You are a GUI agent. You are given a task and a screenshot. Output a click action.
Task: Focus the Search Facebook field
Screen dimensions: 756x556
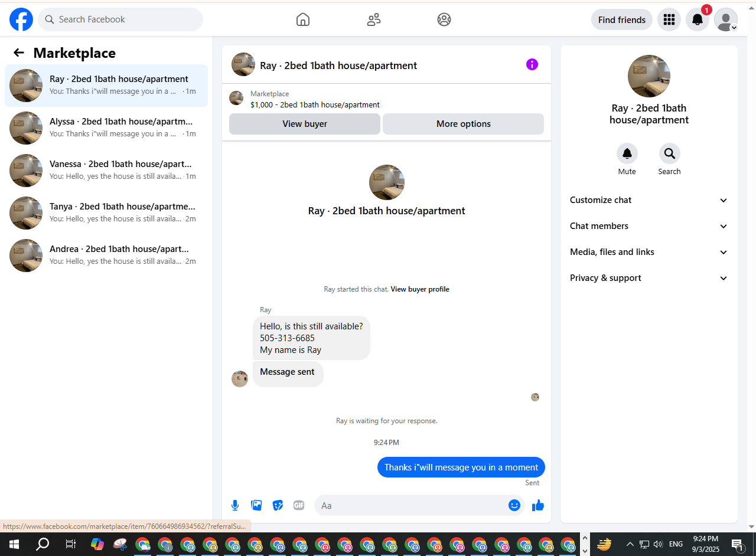tap(120, 19)
